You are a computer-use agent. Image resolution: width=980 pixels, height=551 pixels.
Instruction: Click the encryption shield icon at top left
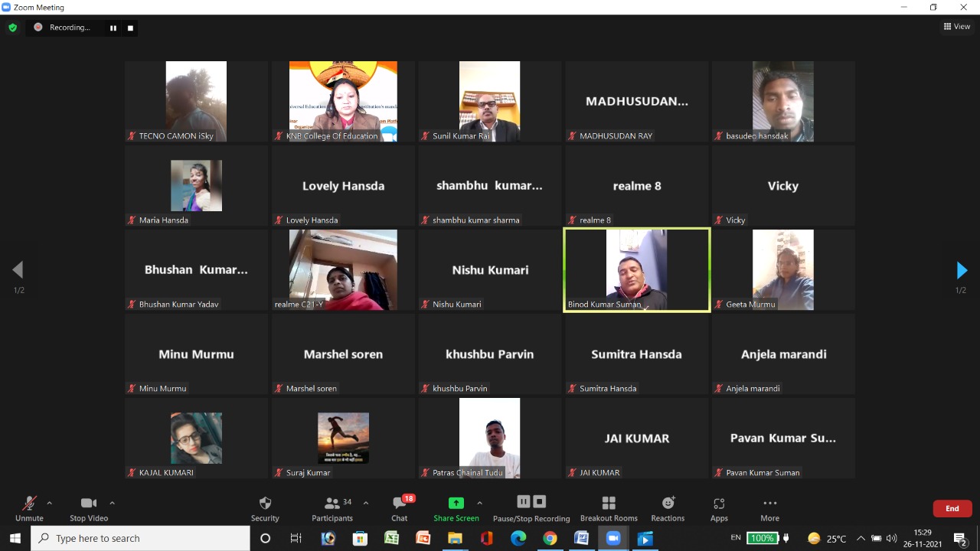[12, 28]
